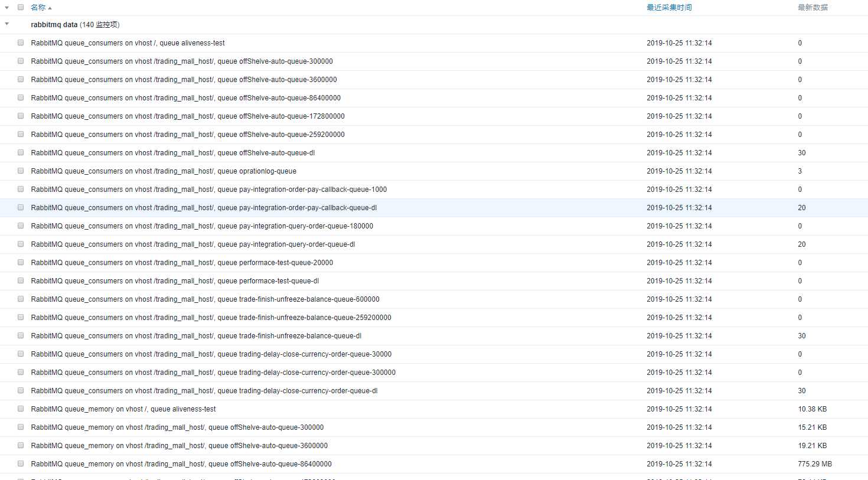The width and height of the screenshot is (868, 480).
Task: Check box for unfreeze-balance-queue-259200000 consumers row
Action: point(21,317)
